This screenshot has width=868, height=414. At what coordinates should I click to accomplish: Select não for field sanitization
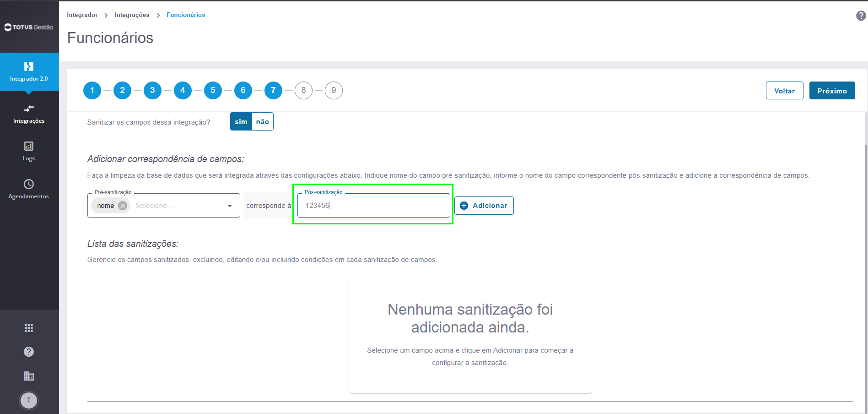pyautogui.click(x=263, y=122)
